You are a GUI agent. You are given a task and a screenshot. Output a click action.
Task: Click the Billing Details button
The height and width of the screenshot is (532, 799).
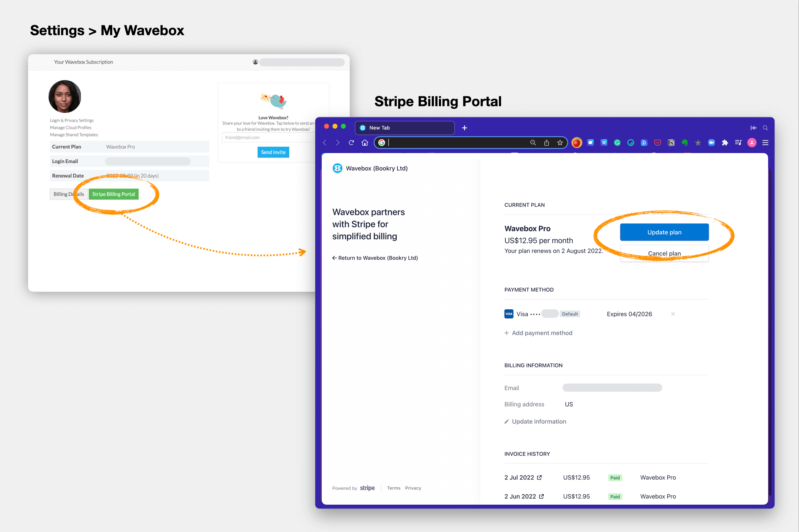(69, 194)
